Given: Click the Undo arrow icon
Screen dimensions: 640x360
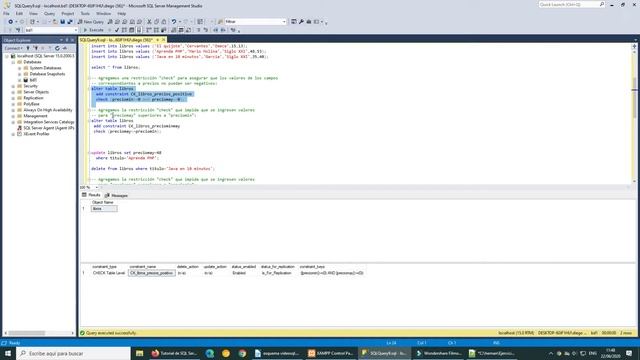Looking at the screenshot, I should (174, 22).
